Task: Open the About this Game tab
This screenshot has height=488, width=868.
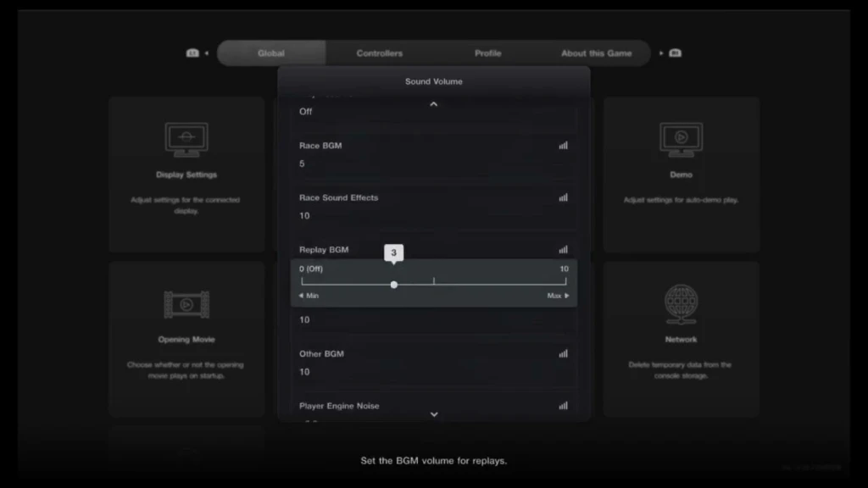Action: pyautogui.click(x=596, y=53)
